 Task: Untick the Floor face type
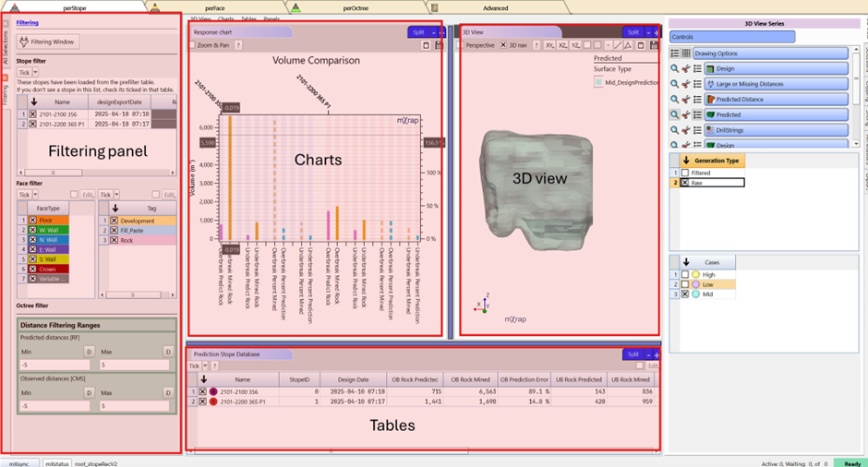pos(32,221)
